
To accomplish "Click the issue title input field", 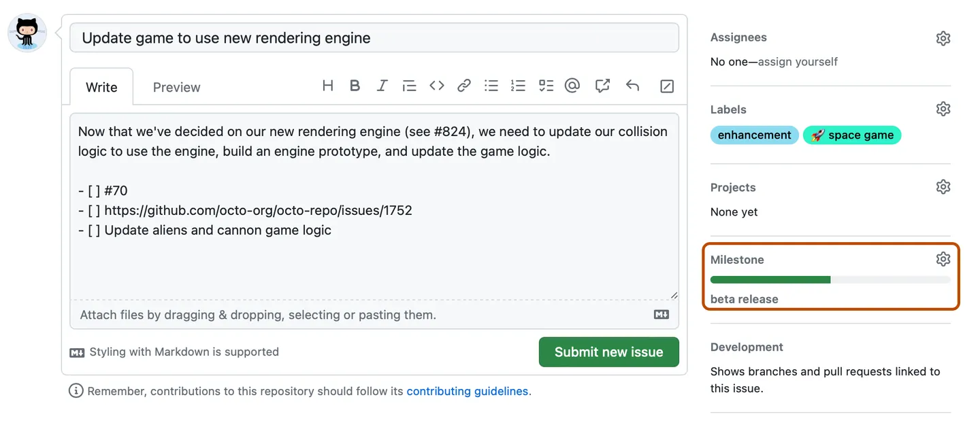I will click(374, 38).
